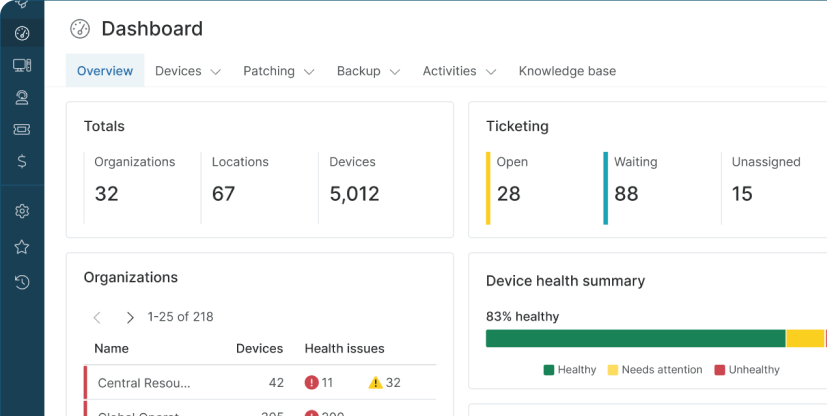Sort by the Name column header
This screenshot has height=416, width=827.
[111, 349]
